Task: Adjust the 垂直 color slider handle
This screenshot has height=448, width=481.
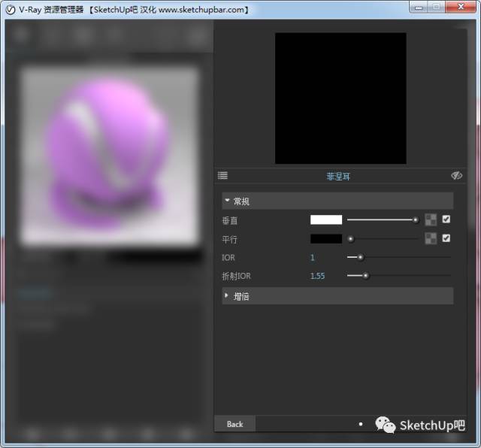Action: click(416, 219)
